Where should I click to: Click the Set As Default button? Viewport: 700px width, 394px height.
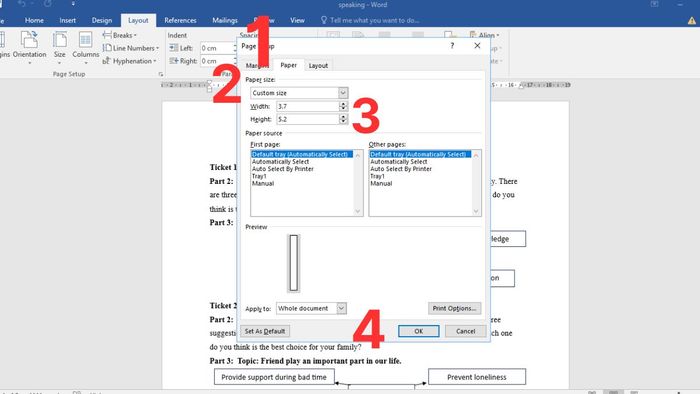tap(265, 331)
